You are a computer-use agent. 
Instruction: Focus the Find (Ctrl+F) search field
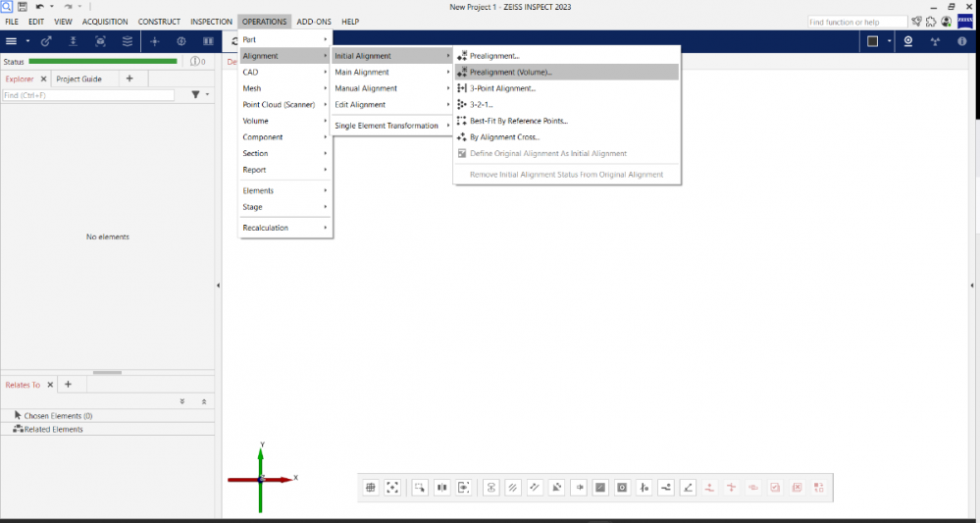(x=88, y=95)
